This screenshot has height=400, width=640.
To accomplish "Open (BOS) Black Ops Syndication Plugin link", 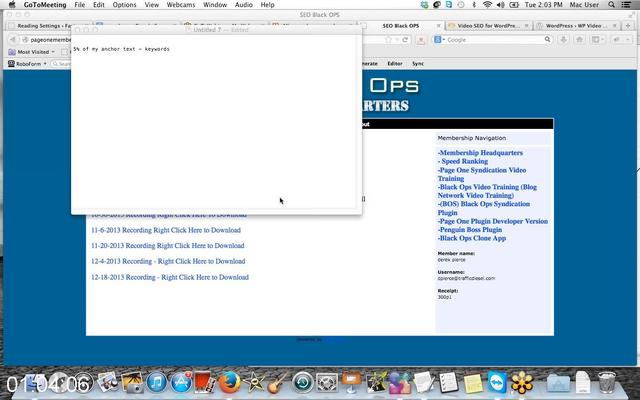I will point(484,208).
